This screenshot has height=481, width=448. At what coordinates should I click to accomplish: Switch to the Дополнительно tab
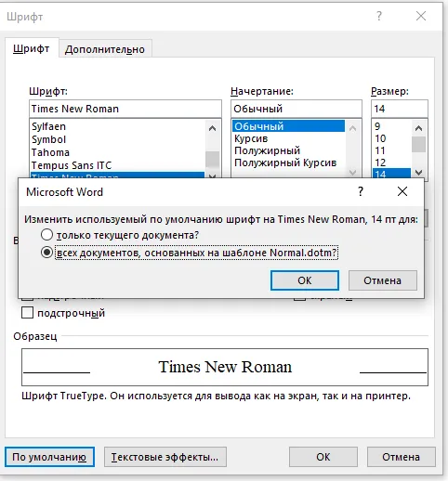coord(105,49)
